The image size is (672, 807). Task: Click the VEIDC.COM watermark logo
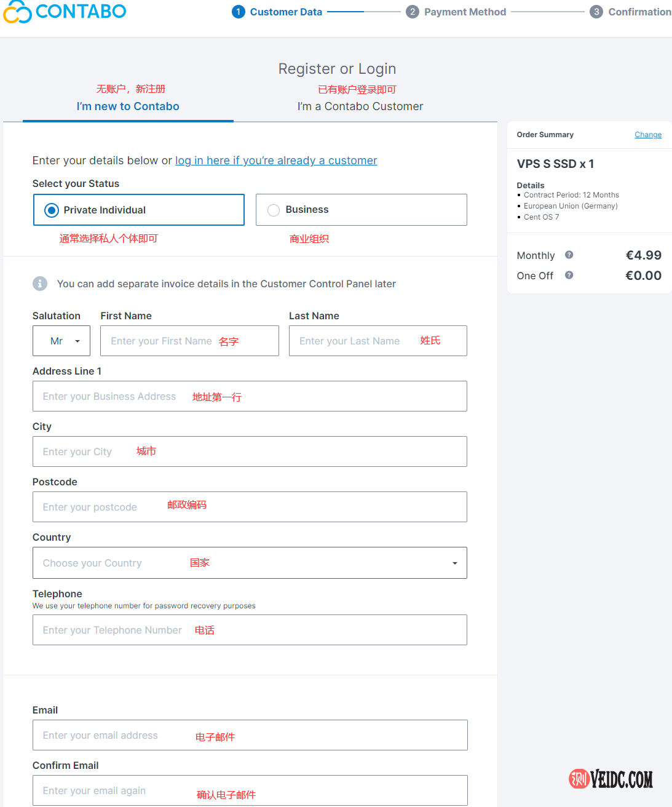pos(611,779)
